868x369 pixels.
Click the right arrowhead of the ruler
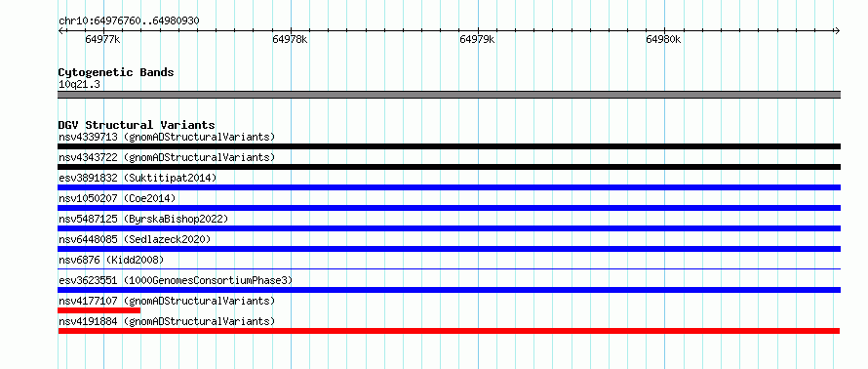pos(838,31)
